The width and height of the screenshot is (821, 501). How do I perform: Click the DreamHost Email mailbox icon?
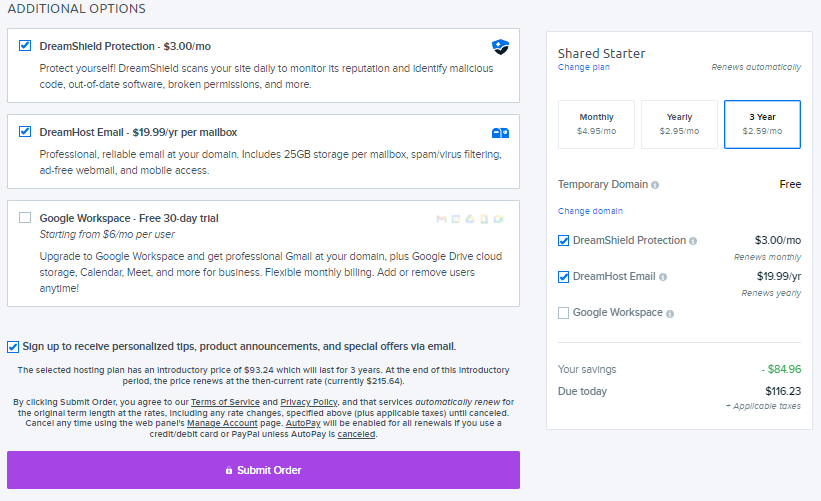click(501, 133)
